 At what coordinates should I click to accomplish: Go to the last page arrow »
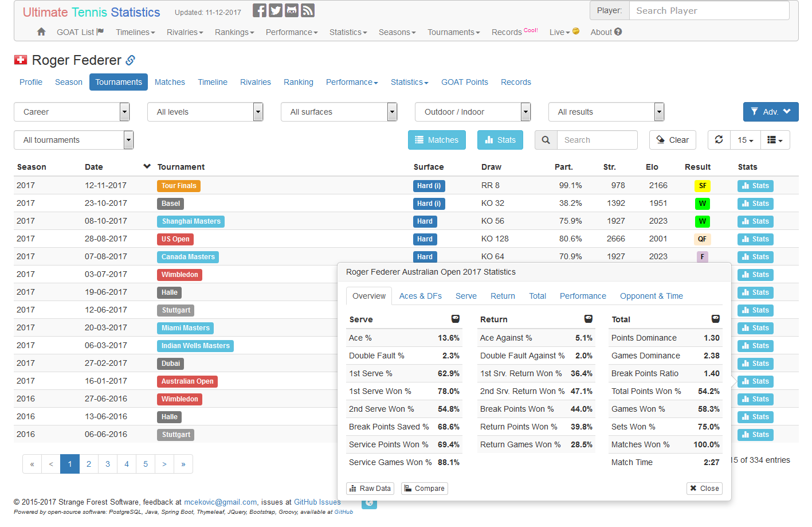[x=183, y=464]
